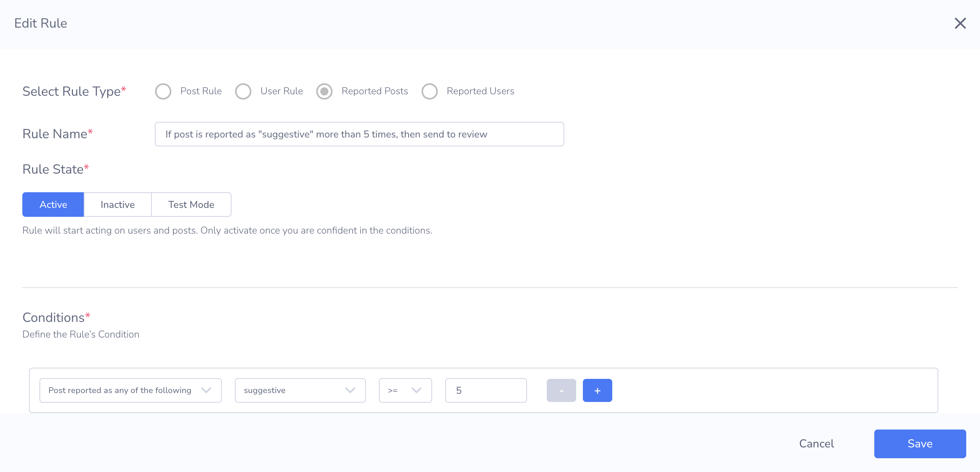This screenshot has width=980, height=472.
Task: Close the Edit Rule dialog with X
Action: coord(960,23)
